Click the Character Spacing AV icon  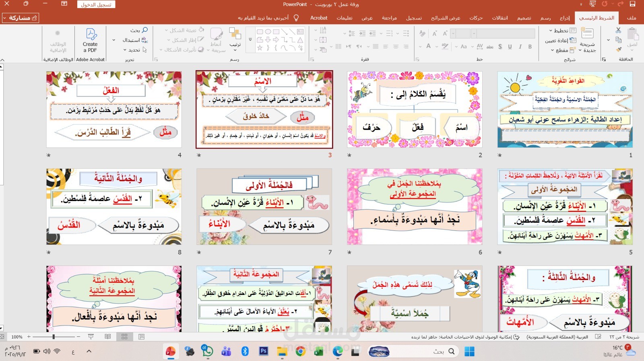tap(479, 46)
